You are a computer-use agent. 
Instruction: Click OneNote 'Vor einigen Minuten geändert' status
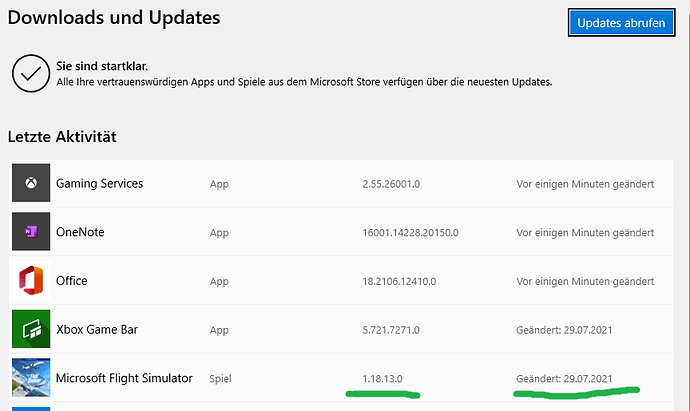(585, 232)
